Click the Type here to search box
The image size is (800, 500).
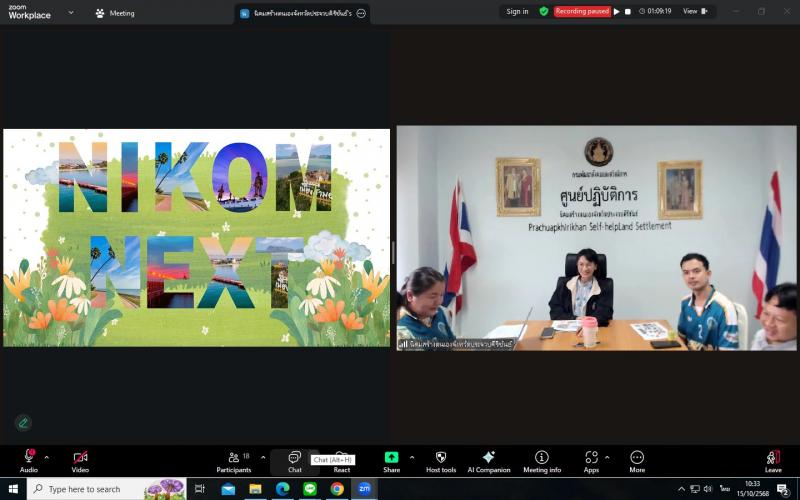[107, 489]
